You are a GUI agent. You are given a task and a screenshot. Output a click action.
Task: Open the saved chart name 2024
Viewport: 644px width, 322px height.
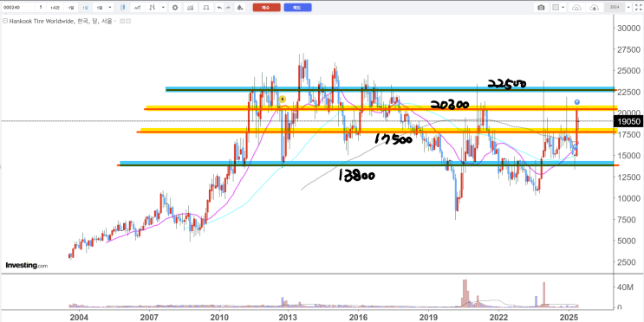pos(615,8)
